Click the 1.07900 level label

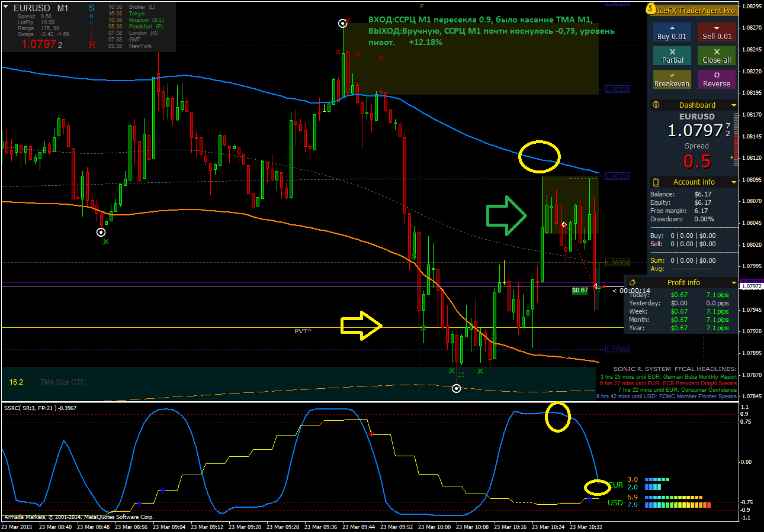[617, 350]
